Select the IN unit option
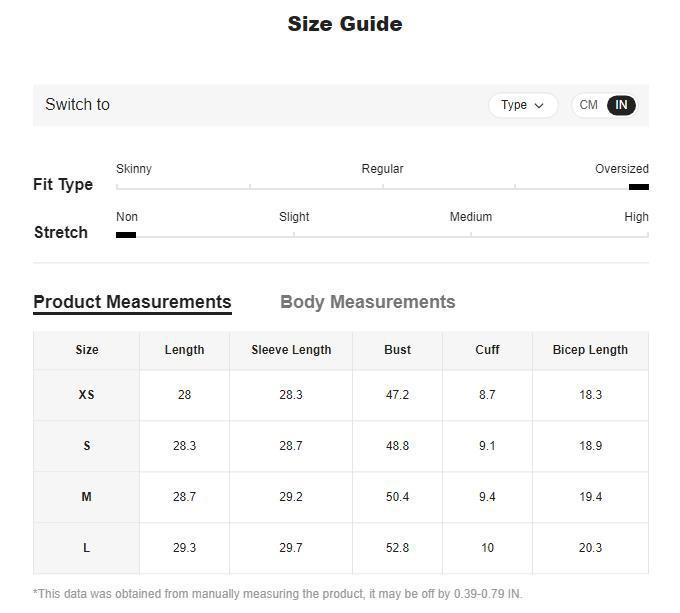The width and height of the screenshot is (680, 613). pyautogui.click(x=621, y=105)
